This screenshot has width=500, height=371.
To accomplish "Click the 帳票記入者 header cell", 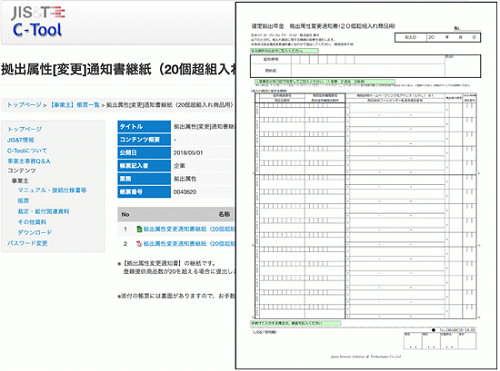I will (144, 166).
